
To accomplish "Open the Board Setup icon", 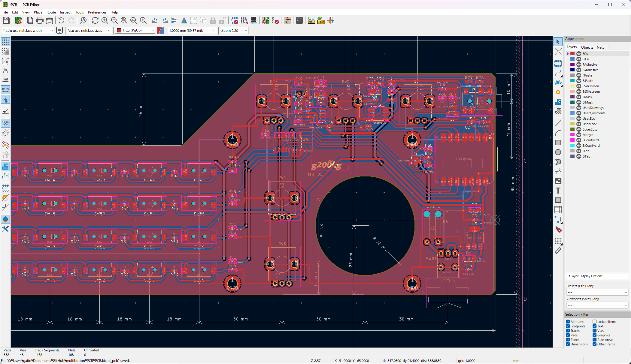I will click(x=18, y=20).
